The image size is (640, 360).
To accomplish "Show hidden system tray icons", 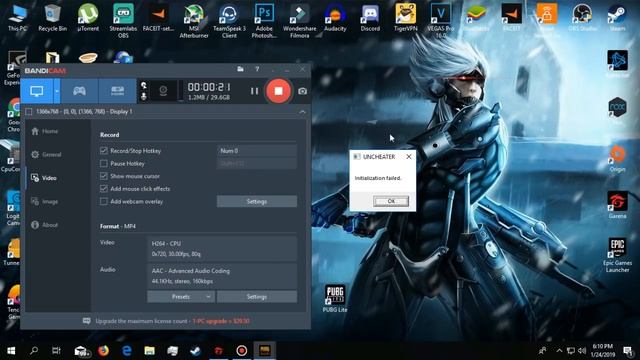I will pyautogui.click(x=559, y=351).
